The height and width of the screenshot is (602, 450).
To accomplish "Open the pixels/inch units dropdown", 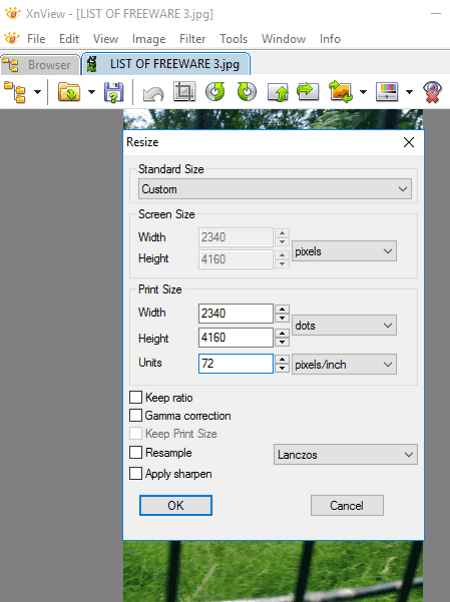I will point(344,364).
